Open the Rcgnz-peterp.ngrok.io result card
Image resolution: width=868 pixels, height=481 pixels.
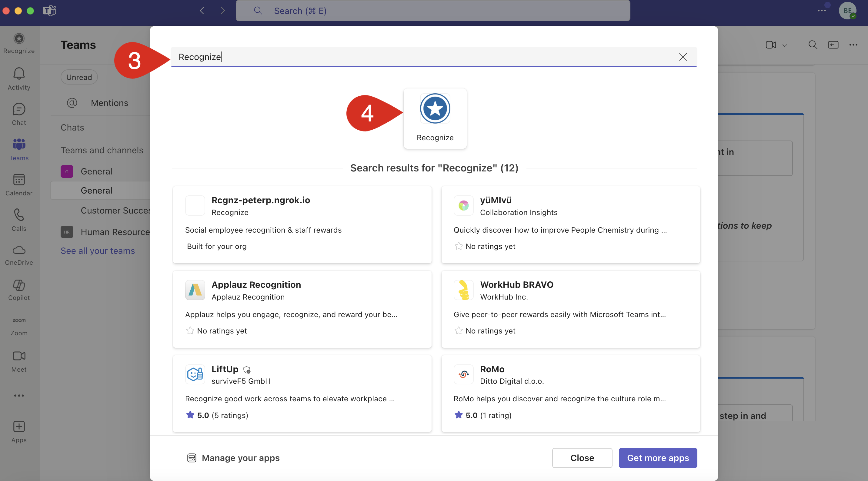(x=302, y=224)
